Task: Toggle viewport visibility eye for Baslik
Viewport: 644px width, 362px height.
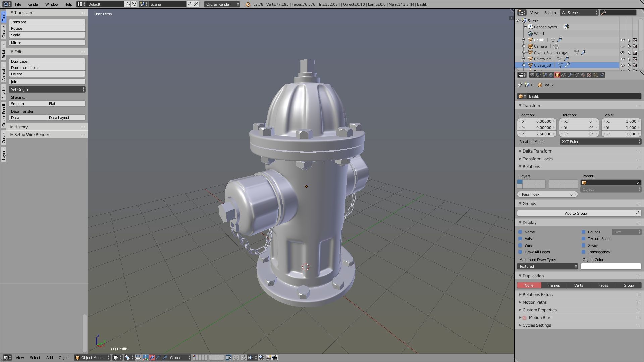Action: click(x=623, y=40)
